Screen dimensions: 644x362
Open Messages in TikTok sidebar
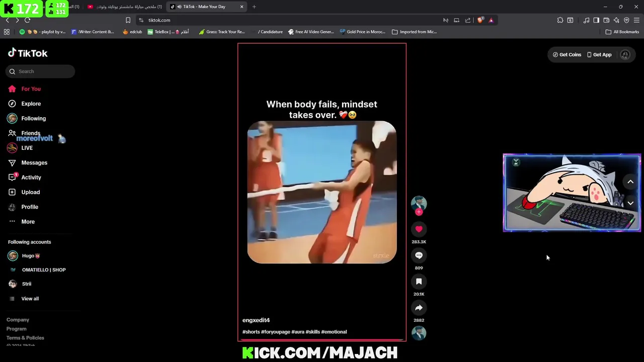(28, 163)
